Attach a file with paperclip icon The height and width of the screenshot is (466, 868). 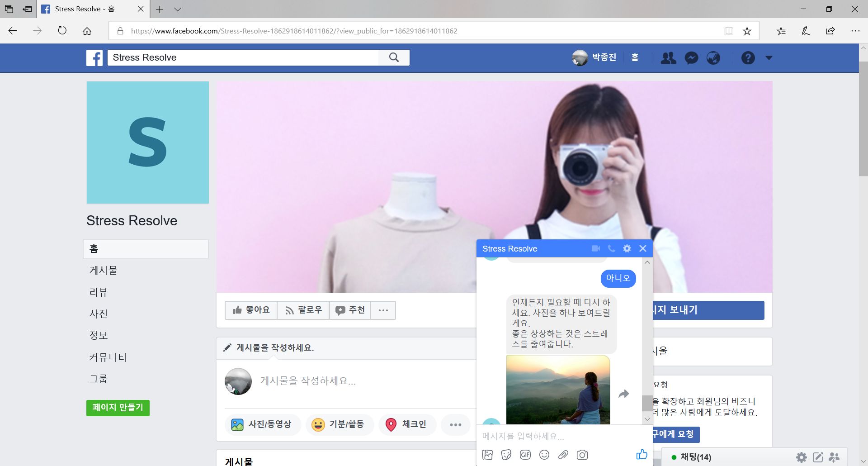(563, 455)
